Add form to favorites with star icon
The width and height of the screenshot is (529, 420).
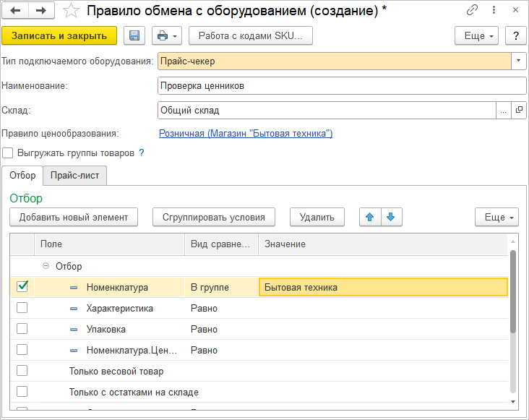(x=71, y=10)
